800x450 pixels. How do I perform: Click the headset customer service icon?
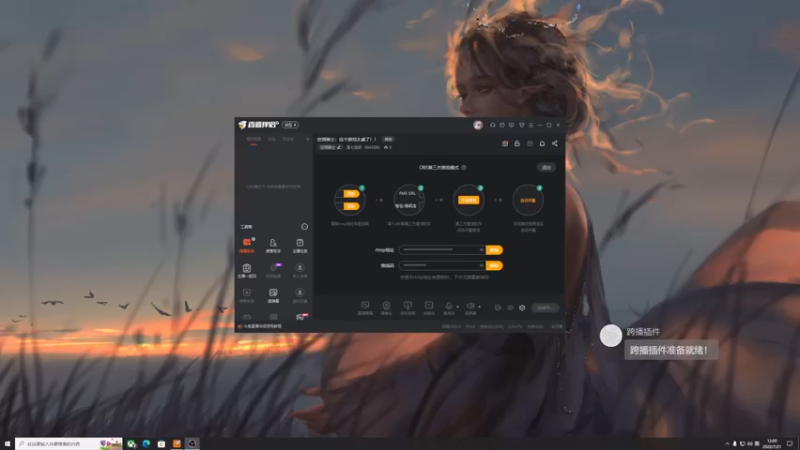[492, 125]
